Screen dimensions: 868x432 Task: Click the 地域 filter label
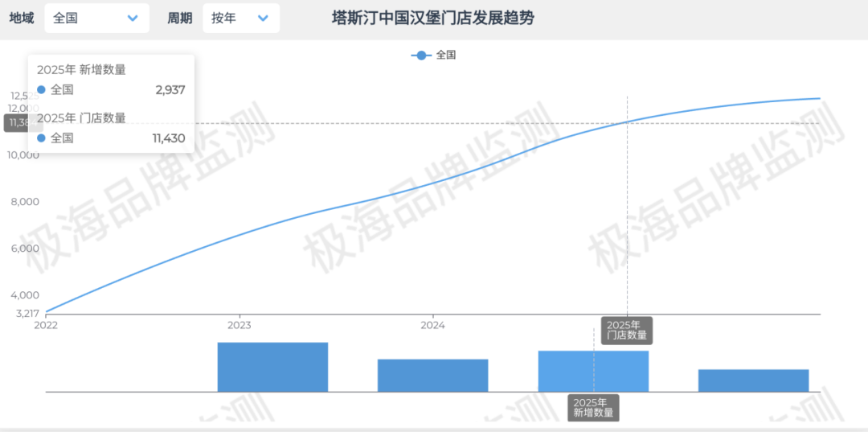[x=22, y=19]
